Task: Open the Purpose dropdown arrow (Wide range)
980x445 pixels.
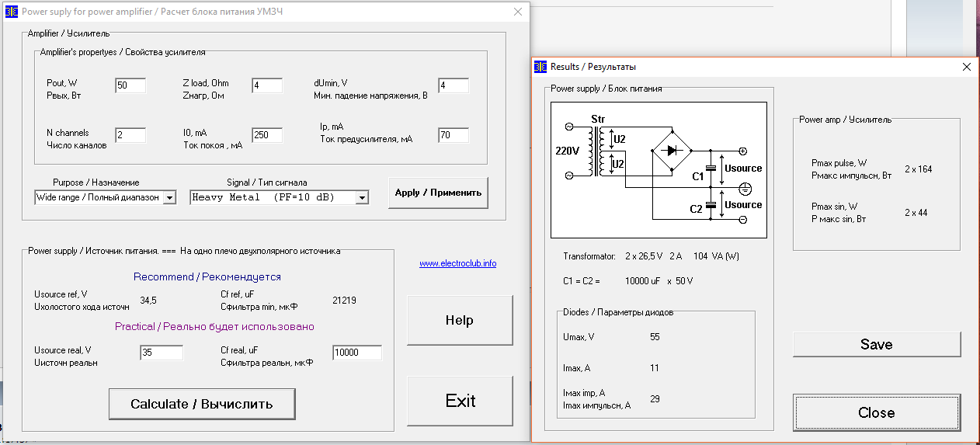Action: point(170,197)
